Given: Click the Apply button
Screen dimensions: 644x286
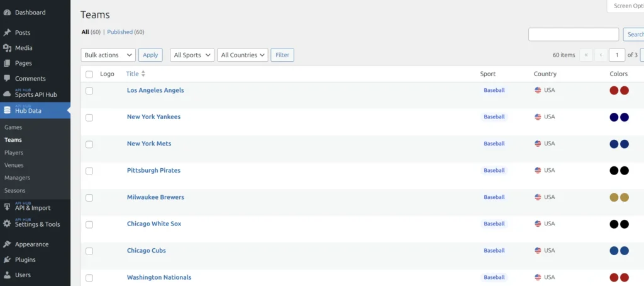Looking at the screenshot, I should coord(150,55).
